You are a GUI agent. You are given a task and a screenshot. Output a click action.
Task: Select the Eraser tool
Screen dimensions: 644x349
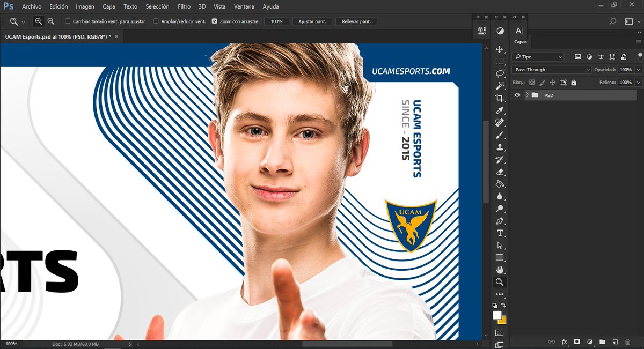pyautogui.click(x=500, y=172)
